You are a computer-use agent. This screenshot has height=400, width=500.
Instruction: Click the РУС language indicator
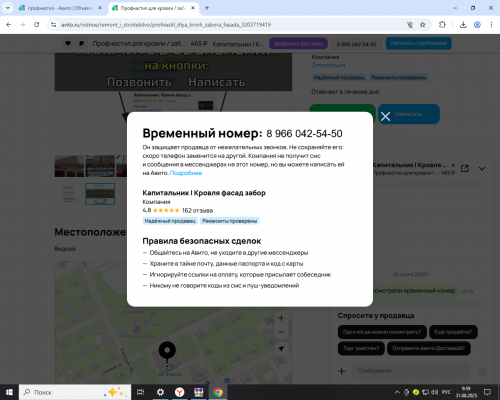[446, 392]
